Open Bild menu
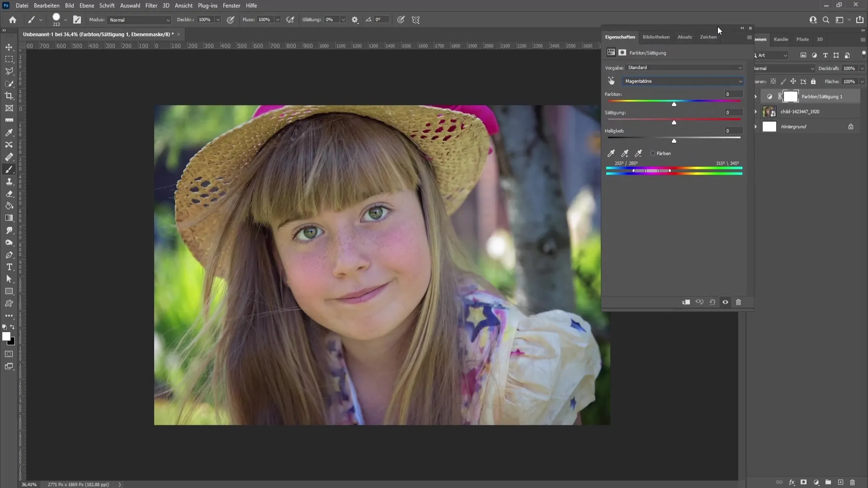This screenshot has width=868, height=488. point(69,5)
